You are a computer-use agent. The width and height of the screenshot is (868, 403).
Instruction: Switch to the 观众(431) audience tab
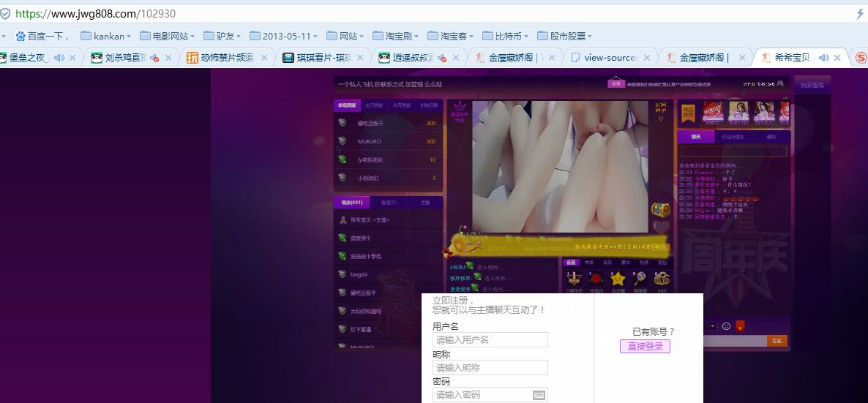(351, 203)
